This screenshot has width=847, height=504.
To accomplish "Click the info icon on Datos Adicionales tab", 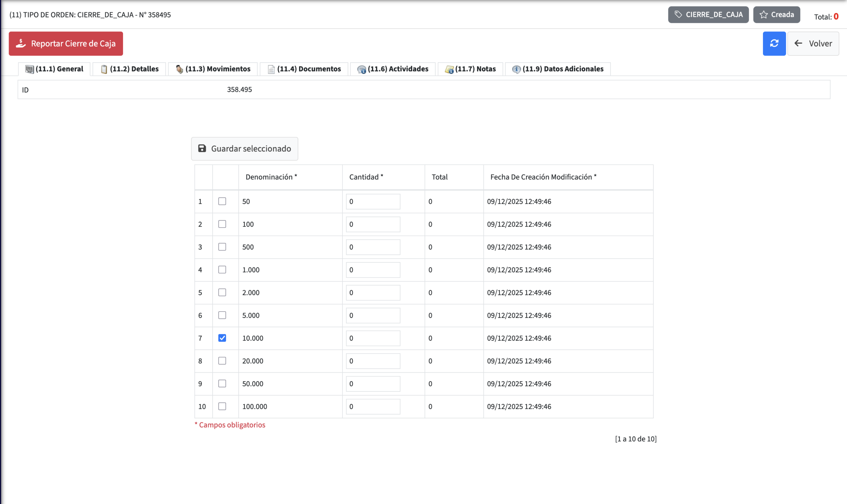I will tap(516, 69).
